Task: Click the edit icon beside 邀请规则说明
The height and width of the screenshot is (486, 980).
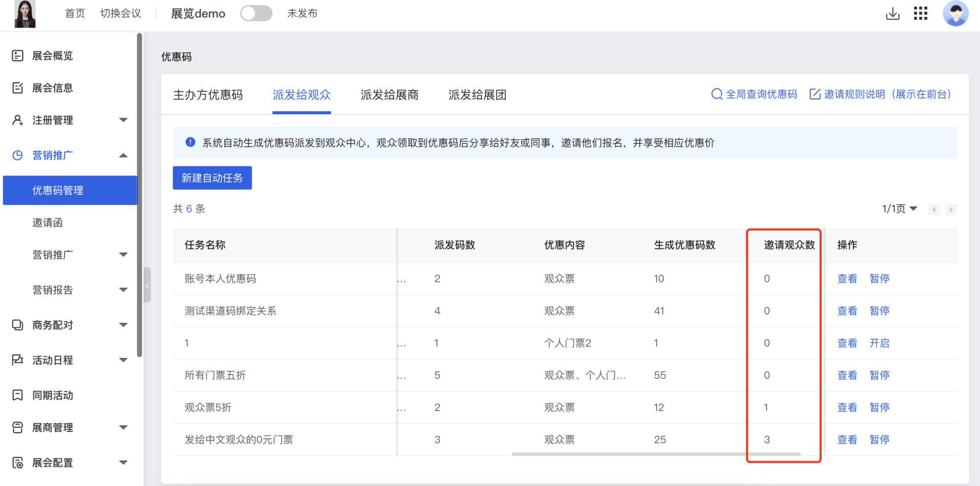Action: pyautogui.click(x=815, y=94)
